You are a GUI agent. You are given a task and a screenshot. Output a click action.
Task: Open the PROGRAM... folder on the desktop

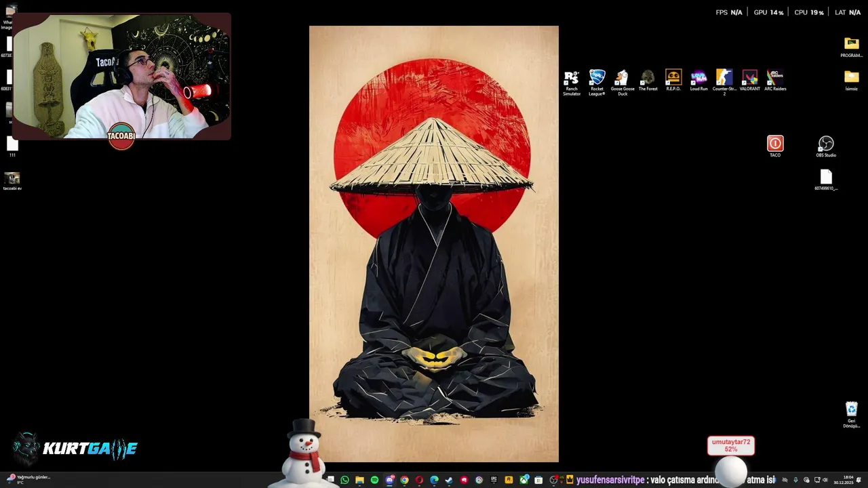point(852,47)
